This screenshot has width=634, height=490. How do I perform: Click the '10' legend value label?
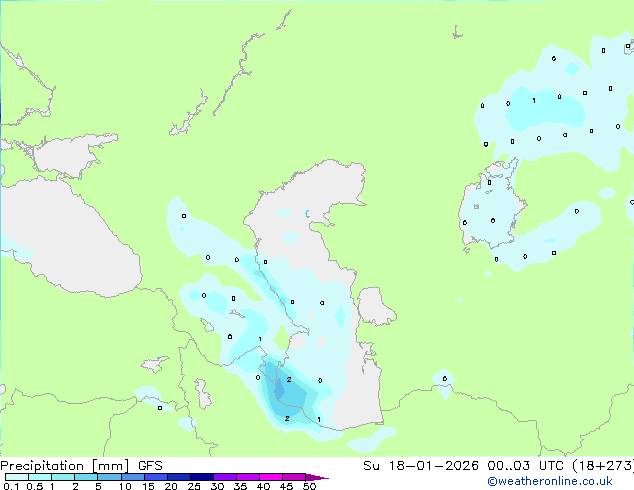(x=125, y=486)
